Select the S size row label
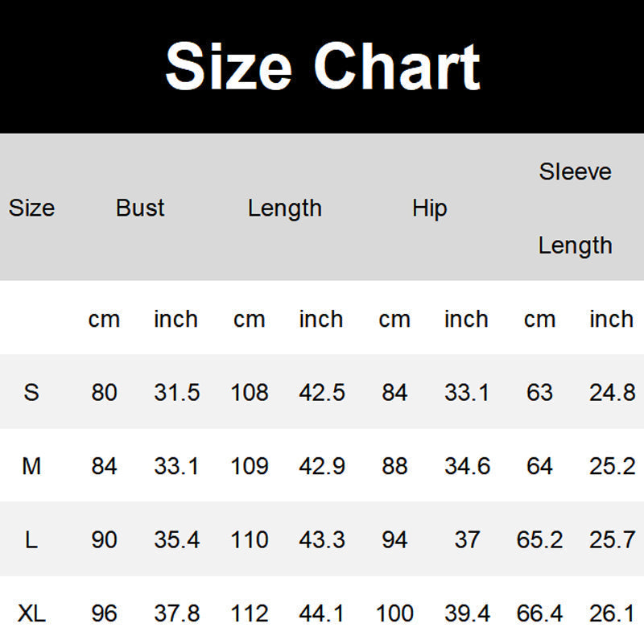 point(31,392)
